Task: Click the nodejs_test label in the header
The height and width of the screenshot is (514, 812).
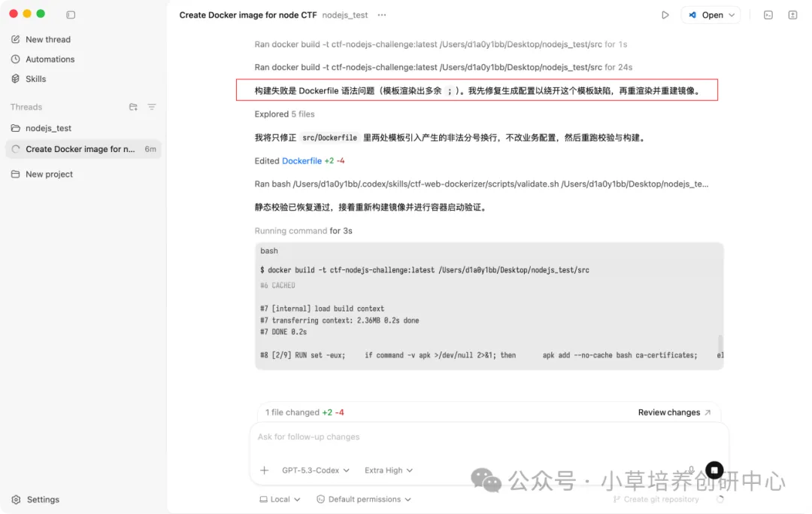Action: [x=345, y=15]
